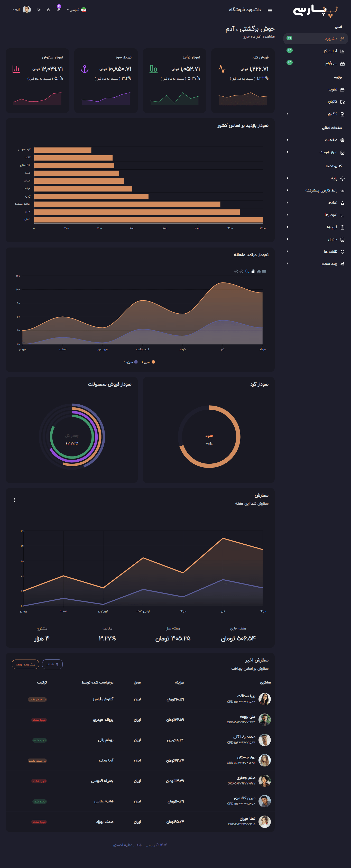Click the کانبان folder sidebar icon

[x=342, y=102]
